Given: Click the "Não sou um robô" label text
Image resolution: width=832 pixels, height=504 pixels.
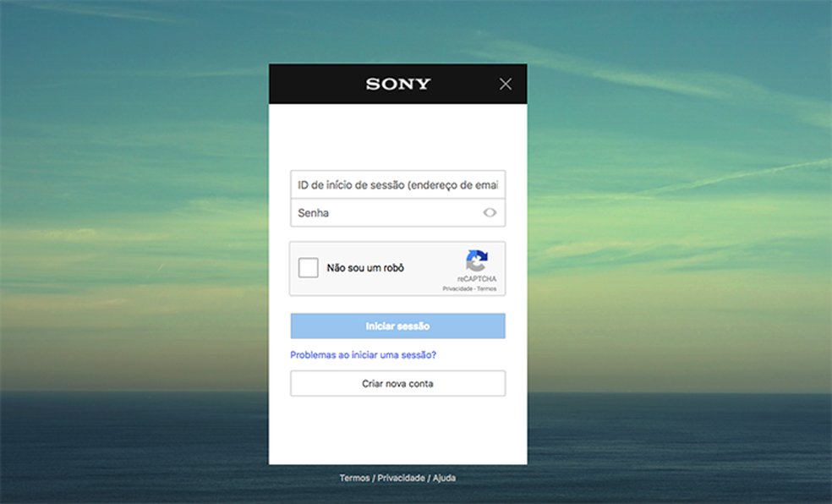Looking at the screenshot, I should tap(364, 267).
